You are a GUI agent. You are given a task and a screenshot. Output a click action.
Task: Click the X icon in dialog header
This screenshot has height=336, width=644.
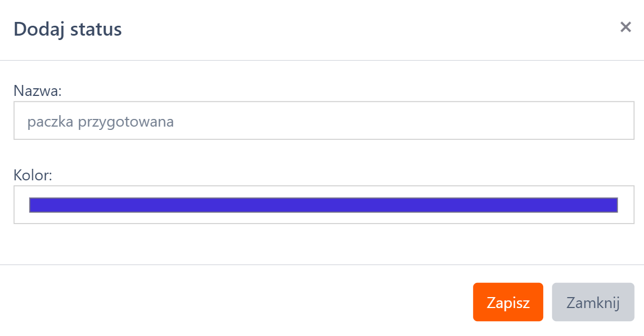point(625,27)
